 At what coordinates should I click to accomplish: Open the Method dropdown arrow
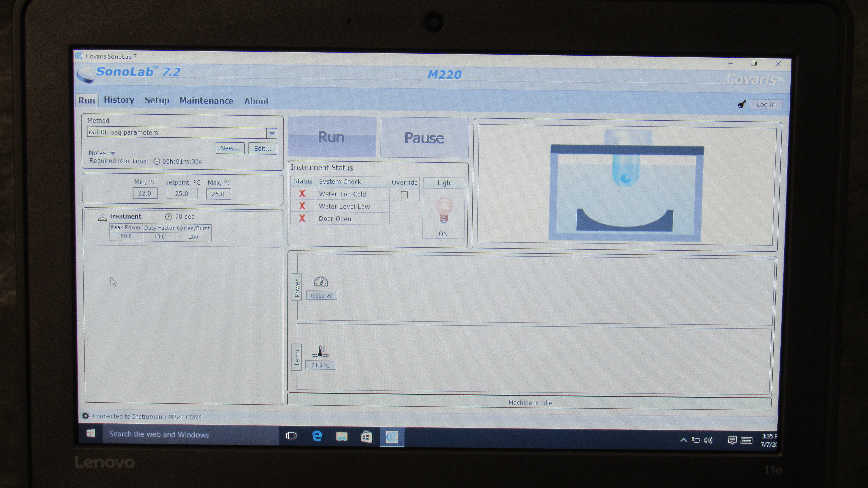coord(272,133)
